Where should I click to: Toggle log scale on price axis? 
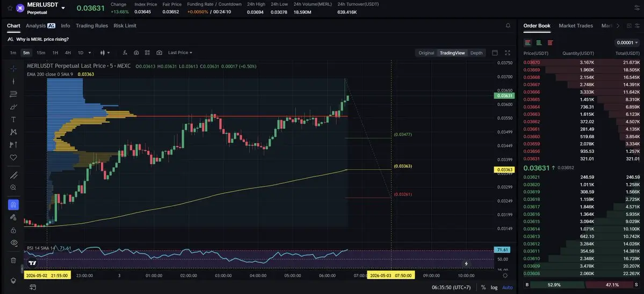(494, 288)
